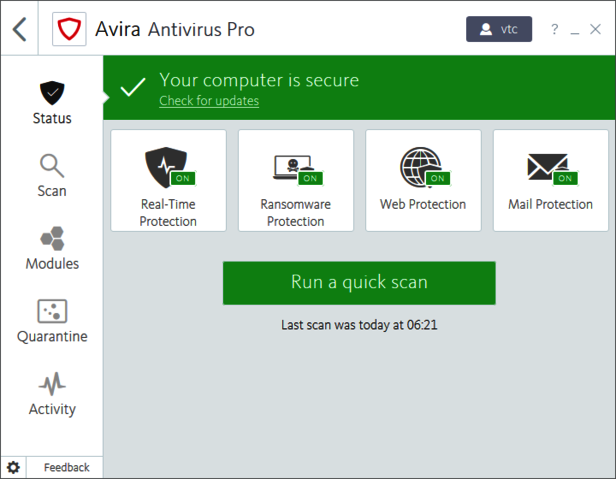
Task: Open the Modules hexagon section
Action: tap(52, 249)
